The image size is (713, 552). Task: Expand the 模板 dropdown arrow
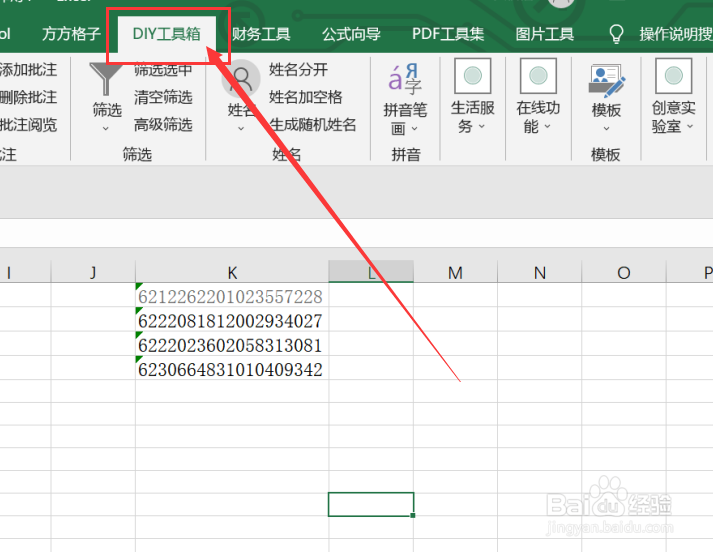[x=606, y=129]
